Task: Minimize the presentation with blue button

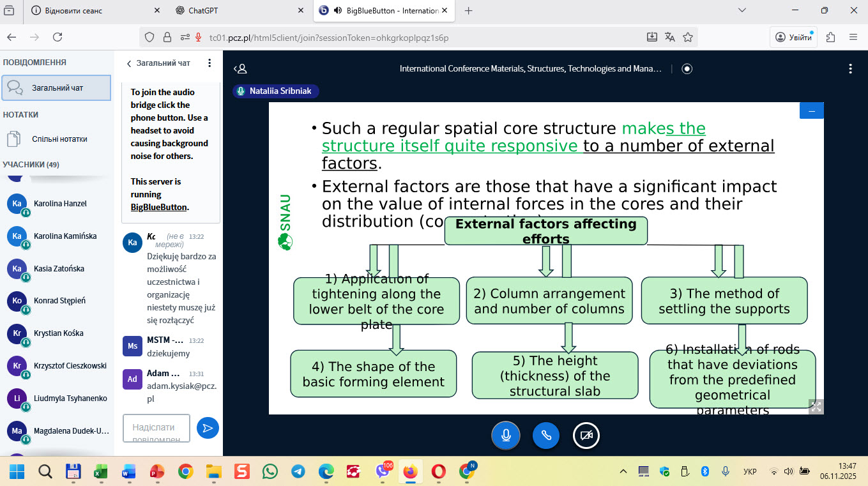Action: coord(811,110)
